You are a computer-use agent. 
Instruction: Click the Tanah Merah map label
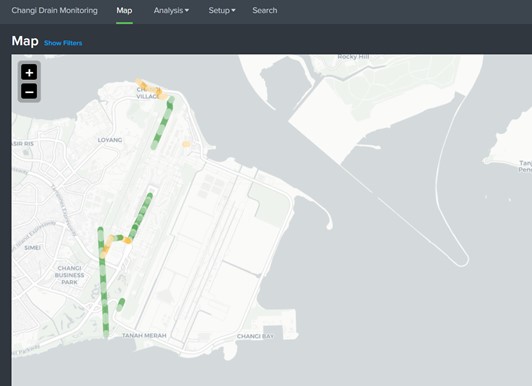pos(144,335)
